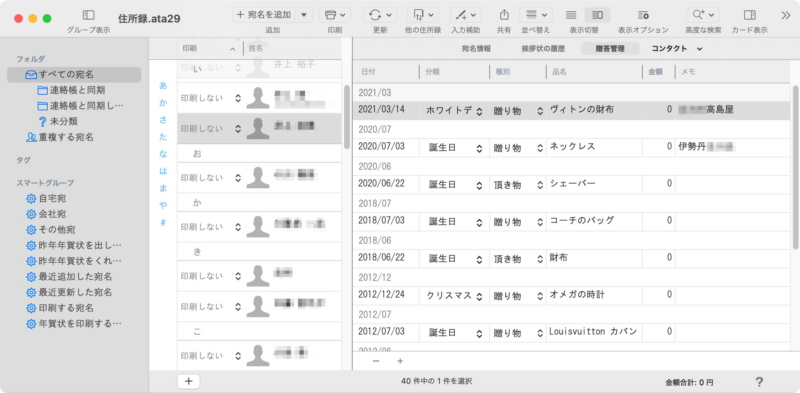Select すべての宛名 in the sidebar

74,75
